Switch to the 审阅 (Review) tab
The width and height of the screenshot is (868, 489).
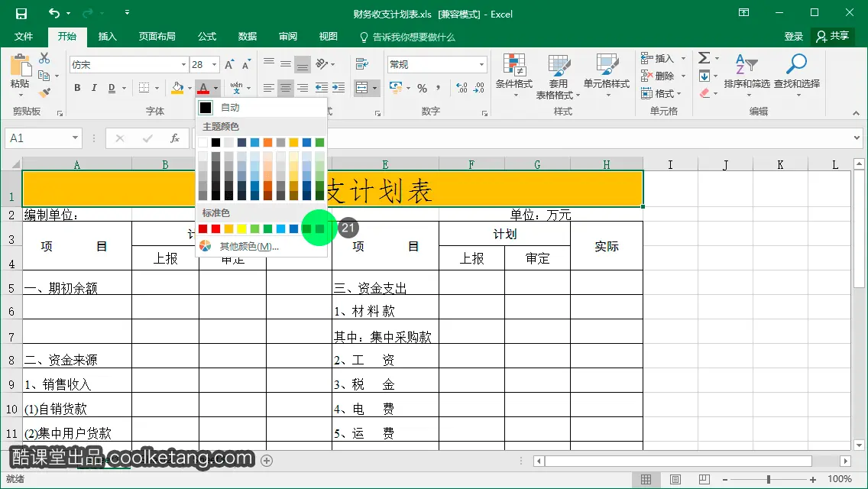click(288, 37)
